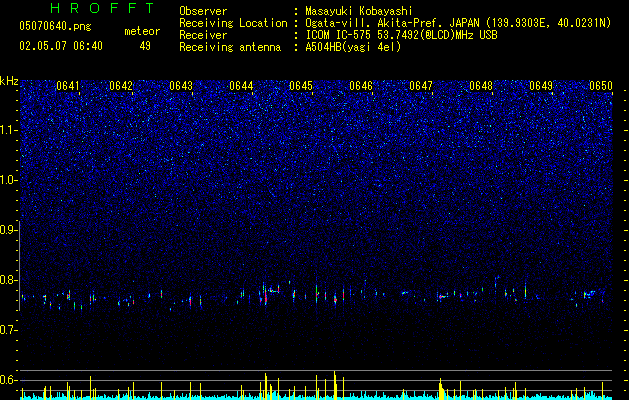Click the observer name Masayuki Kobayashi

click(359, 11)
